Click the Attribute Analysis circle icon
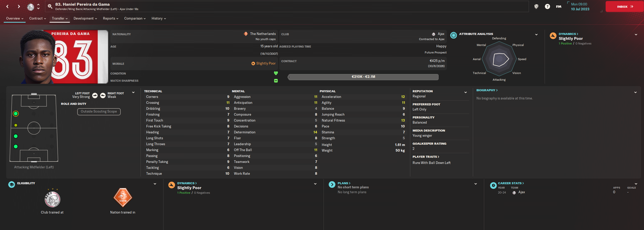 tap(454, 35)
